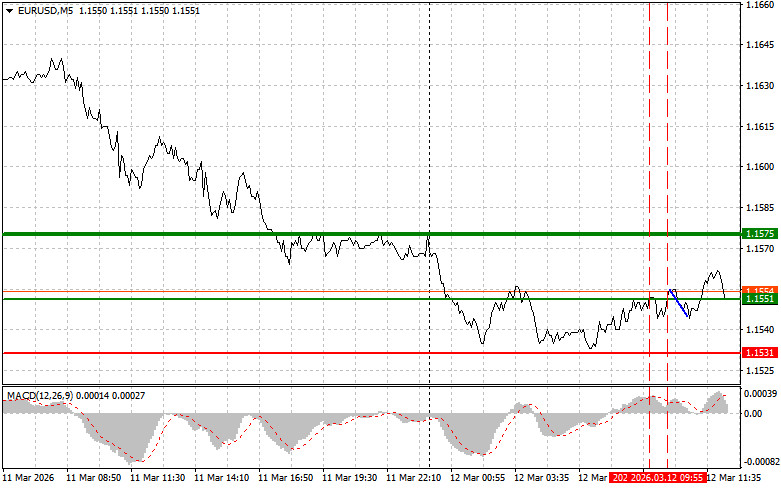Click the orange 1.1554 price label
This screenshot has width=781, height=489.
[x=760, y=290]
